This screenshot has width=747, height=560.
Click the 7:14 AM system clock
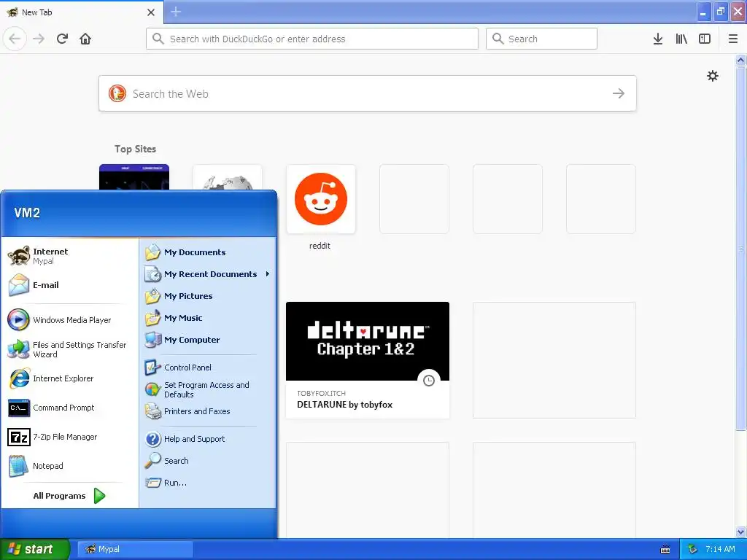click(720, 550)
